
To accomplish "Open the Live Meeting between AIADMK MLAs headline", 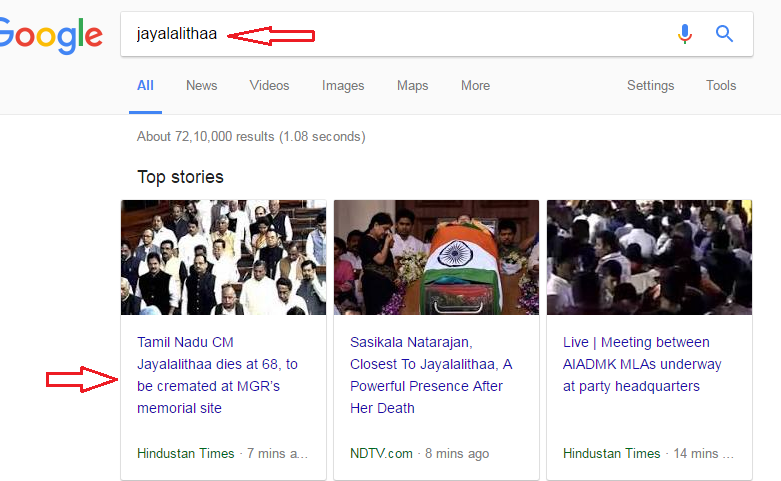I will tap(642, 364).
